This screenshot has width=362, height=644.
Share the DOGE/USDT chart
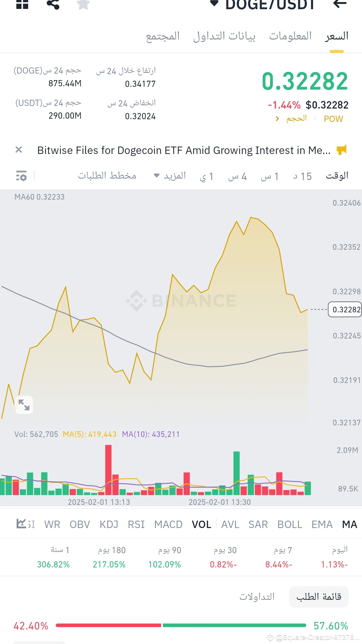click(x=53, y=4)
